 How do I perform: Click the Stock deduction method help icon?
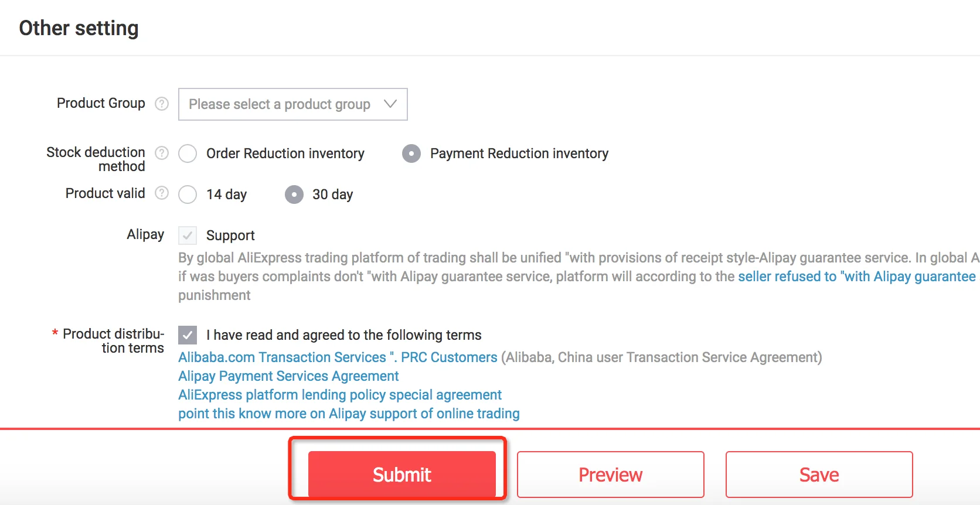pos(162,153)
